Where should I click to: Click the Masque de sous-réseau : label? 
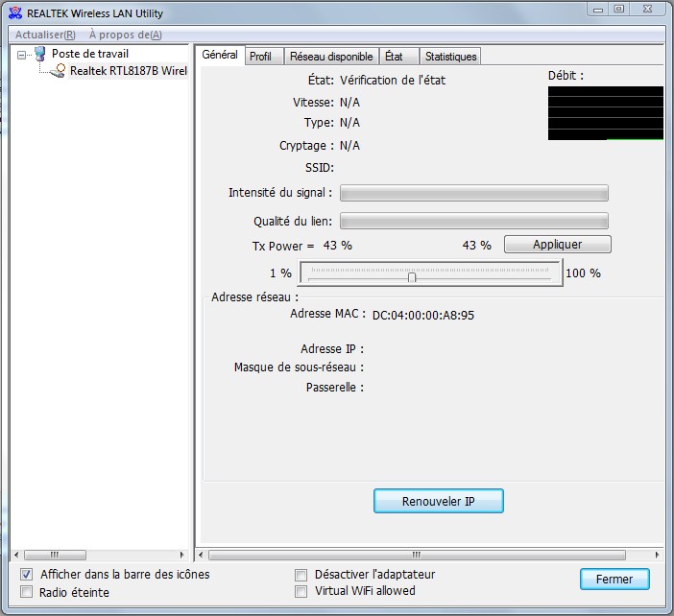click(299, 367)
